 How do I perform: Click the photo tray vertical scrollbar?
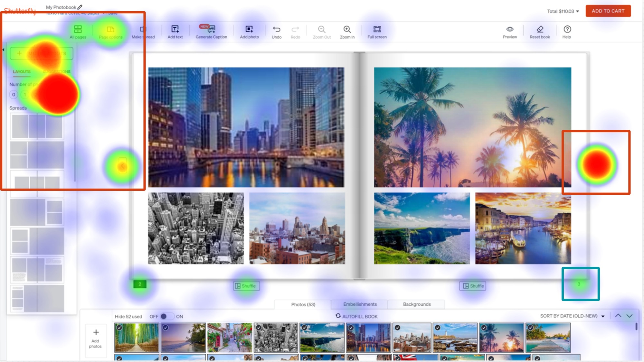tap(636, 326)
